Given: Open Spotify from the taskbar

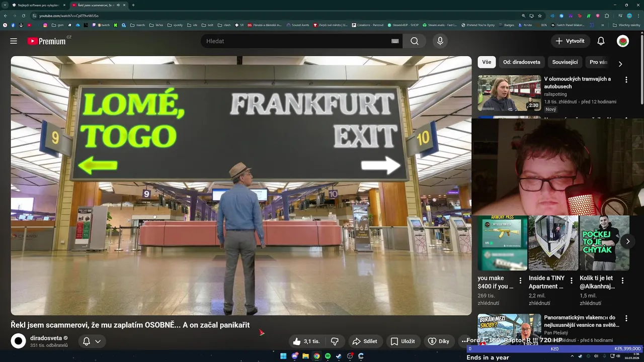Looking at the screenshot, I should 328,356.
